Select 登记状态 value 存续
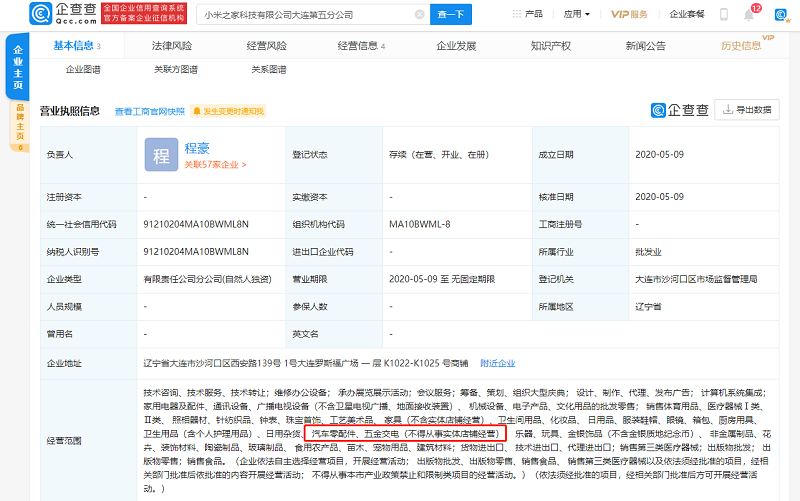The height and width of the screenshot is (501, 800). tap(439, 155)
